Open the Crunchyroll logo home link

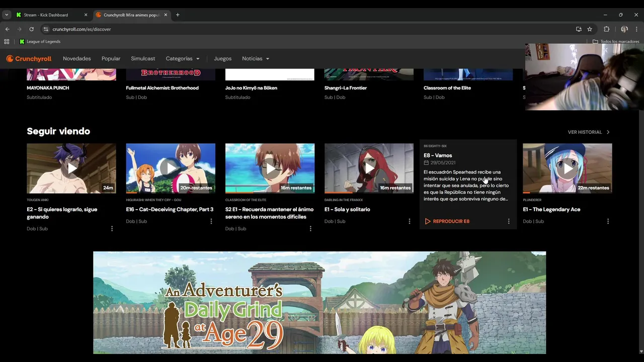pyautogui.click(x=29, y=59)
